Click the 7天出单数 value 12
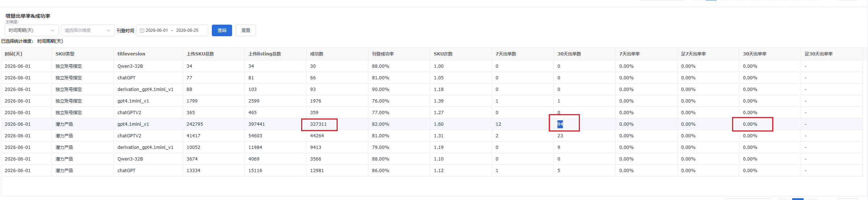This screenshot has width=868, height=200. (499, 124)
